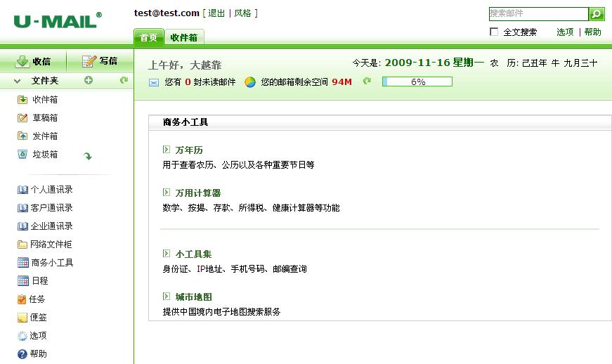
Task: Open 垃圾箱 in the sidebar
Action: [45, 155]
